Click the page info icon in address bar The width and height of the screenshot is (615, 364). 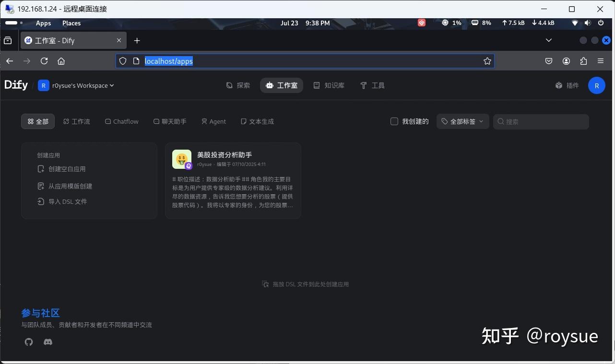(136, 61)
